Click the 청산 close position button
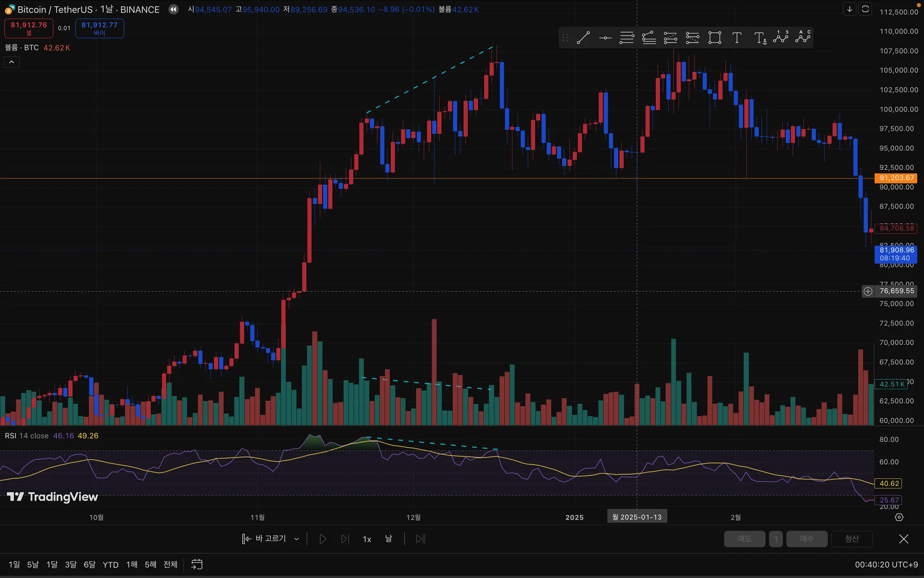Viewport: 924px width, 578px height. click(852, 539)
